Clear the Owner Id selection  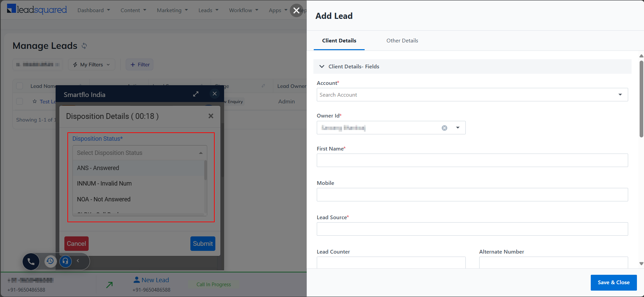pos(444,128)
